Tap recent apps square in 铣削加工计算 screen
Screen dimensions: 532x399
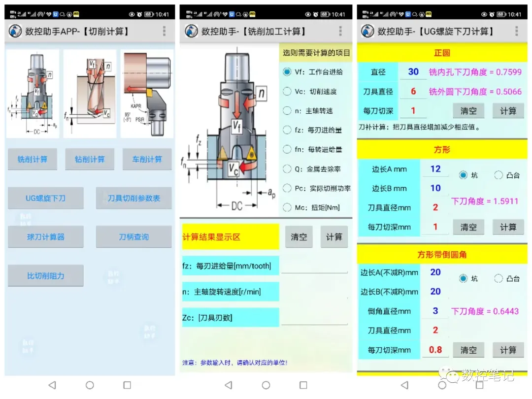click(303, 385)
